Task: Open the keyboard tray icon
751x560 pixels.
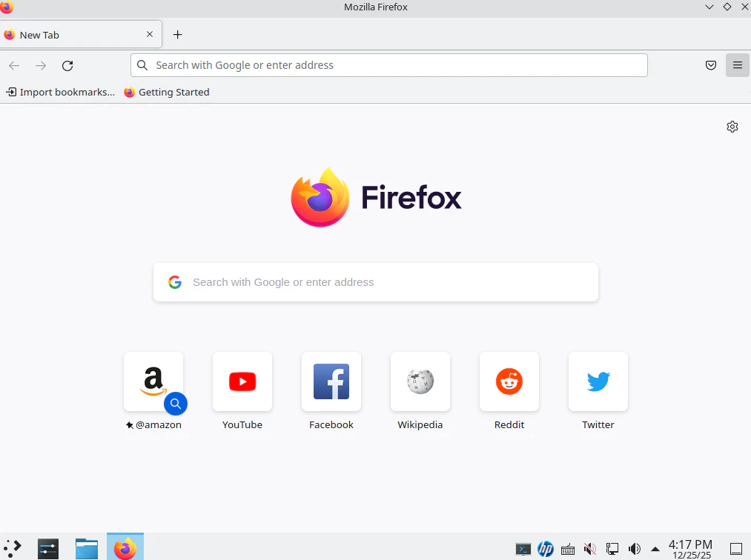Action: point(568,549)
